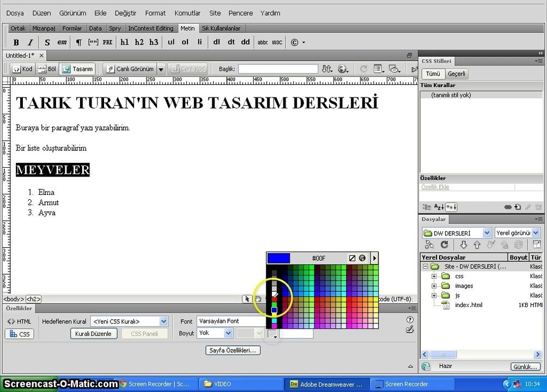
Task: Insert unordered list (ul)
Action: point(171,42)
